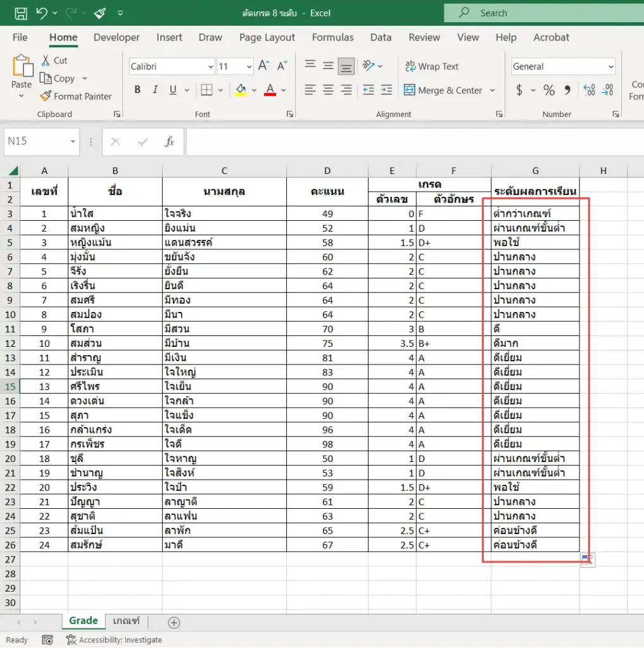Image resolution: width=644 pixels, height=648 pixels.
Task: Click Decrease Indent icon
Action: [368, 90]
